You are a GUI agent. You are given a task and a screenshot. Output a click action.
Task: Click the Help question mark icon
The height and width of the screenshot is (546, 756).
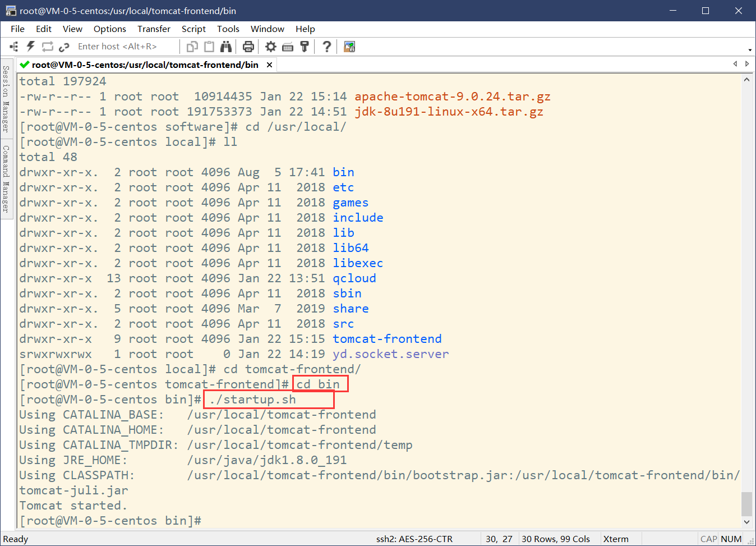click(326, 47)
